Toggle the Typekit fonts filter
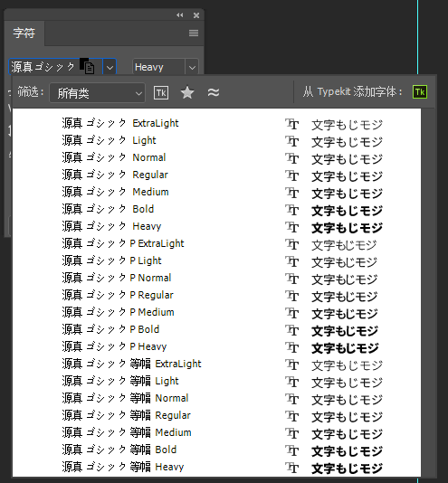Viewport: 448px width, 483px height. point(161,93)
